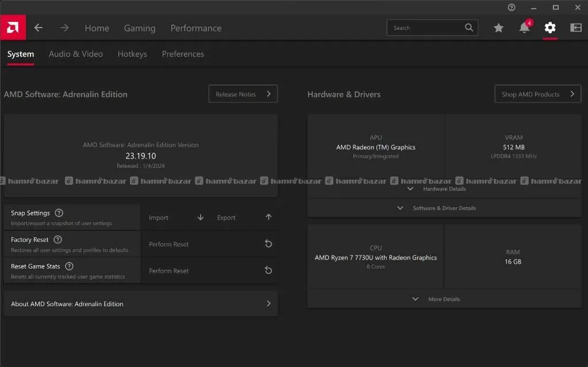Click Reset Game Stats circular arrow icon
Viewport: 588px width, 367px height.
268,271
